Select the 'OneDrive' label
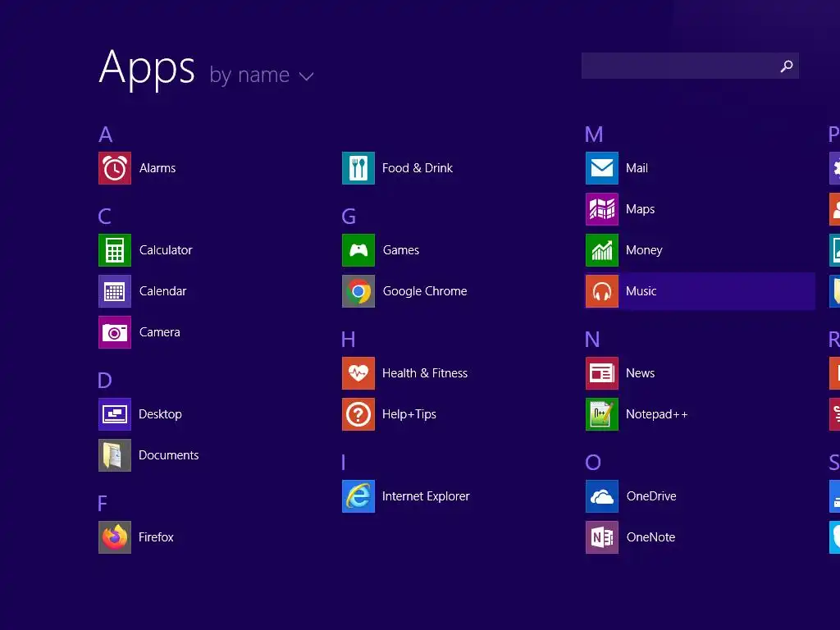 [651, 496]
